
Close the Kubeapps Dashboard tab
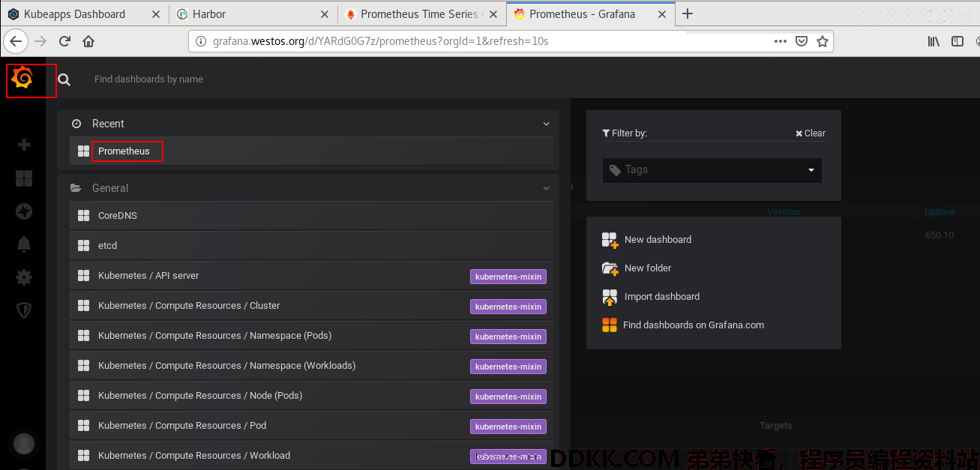pos(155,14)
